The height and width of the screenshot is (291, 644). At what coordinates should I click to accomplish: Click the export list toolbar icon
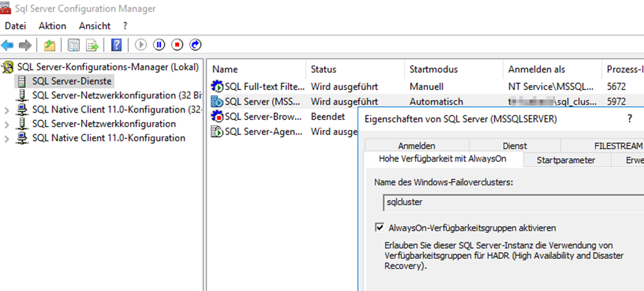pyautogui.click(x=92, y=45)
